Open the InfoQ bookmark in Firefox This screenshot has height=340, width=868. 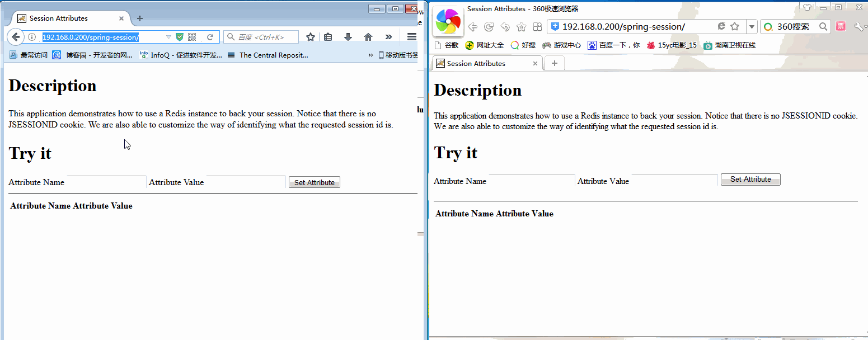[x=181, y=55]
